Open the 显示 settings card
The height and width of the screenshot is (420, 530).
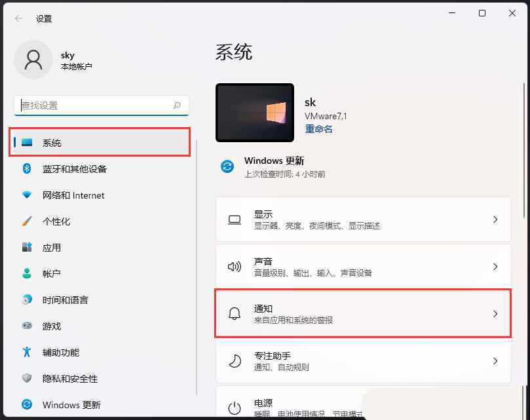[x=364, y=220]
